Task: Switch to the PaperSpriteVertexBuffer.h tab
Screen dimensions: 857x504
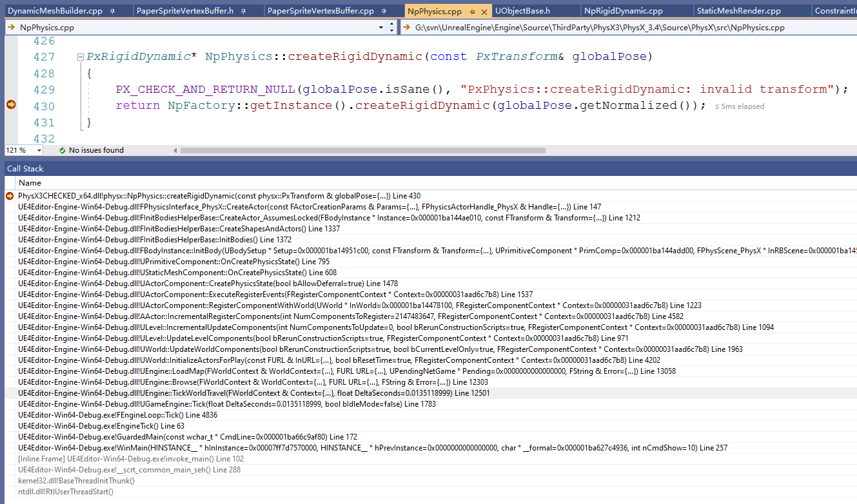Action: pyautogui.click(x=185, y=11)
